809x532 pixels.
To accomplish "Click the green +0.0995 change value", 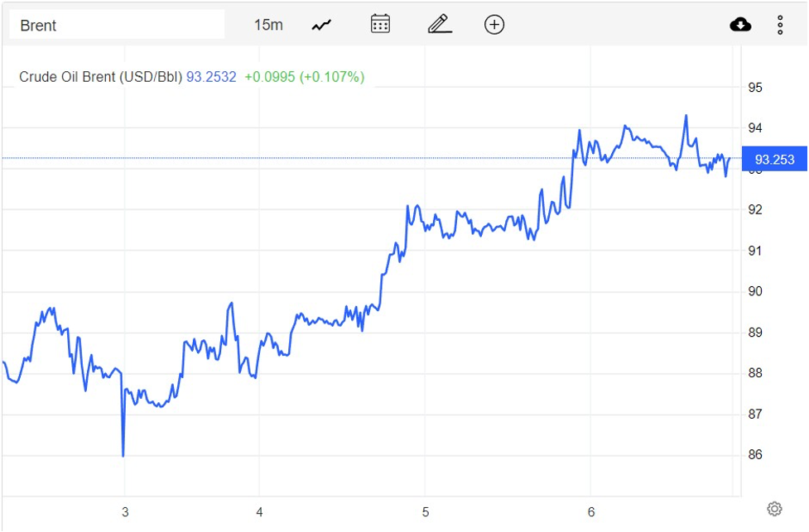I will point(269,77).
